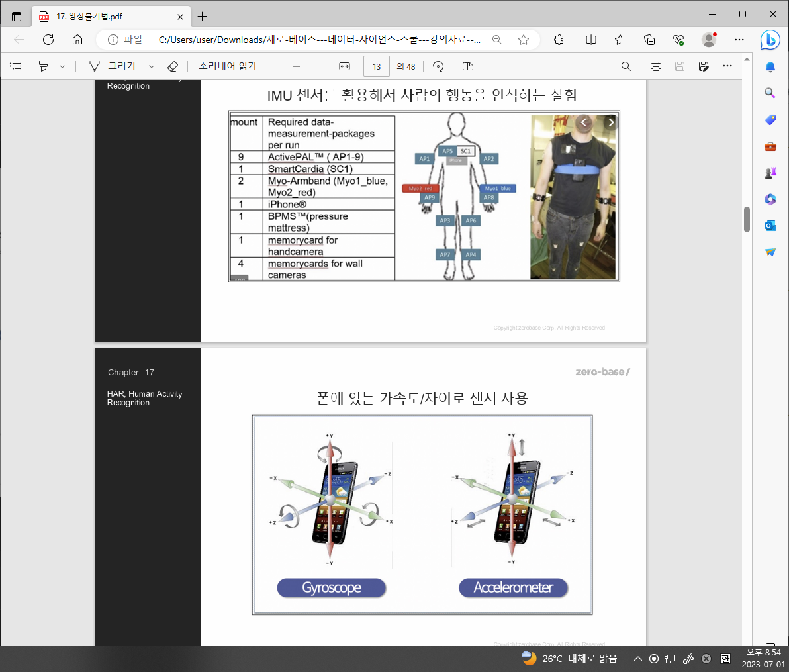The height and width of the screenshot is (672, 789).
Task: Open sidebar Drop paper plane icon
Action: 770,252
